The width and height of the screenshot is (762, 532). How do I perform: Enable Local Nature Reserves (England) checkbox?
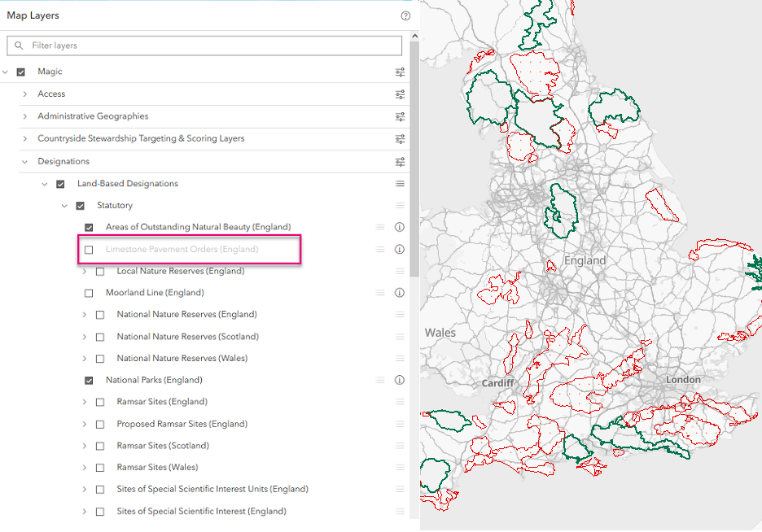coord(100,272)
